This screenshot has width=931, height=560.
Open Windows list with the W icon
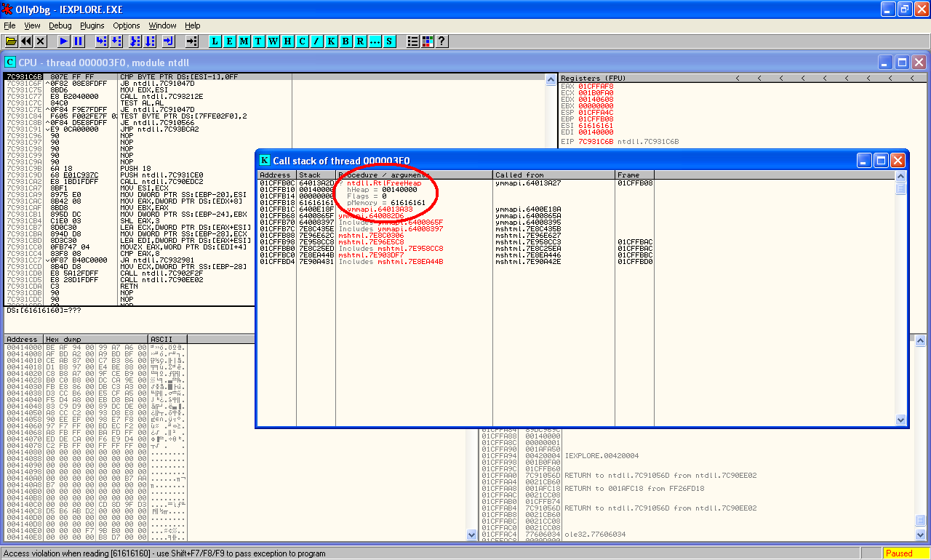[x=273, y=41]
